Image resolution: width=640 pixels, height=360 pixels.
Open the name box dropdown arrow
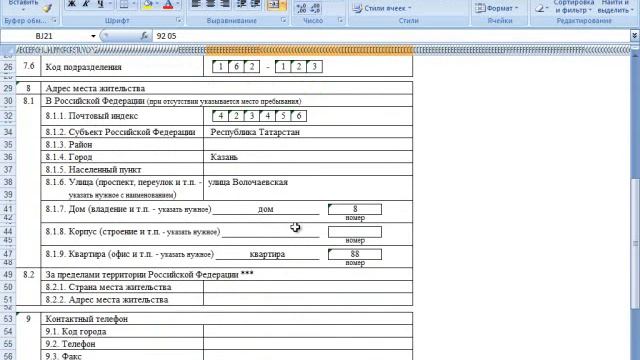pos(93,36)
